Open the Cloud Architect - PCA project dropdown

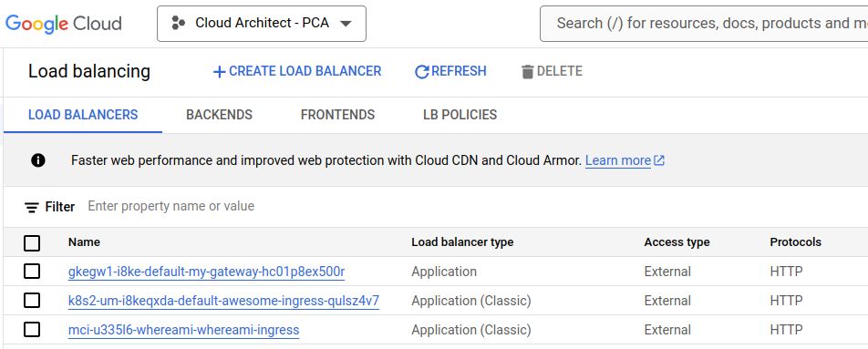click(262, 23)
